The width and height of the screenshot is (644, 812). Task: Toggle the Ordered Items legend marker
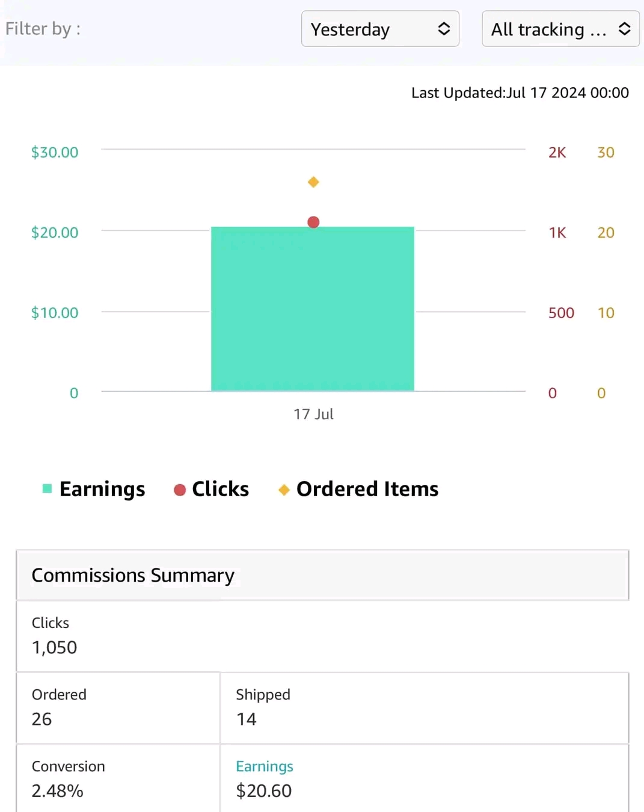[x=283, y=489]
